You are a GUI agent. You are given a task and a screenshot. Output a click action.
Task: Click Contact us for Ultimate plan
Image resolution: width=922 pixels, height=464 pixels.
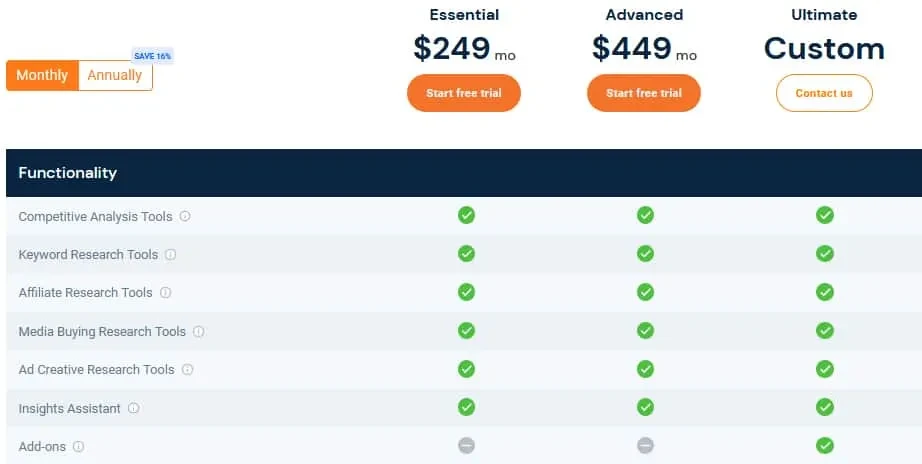[824, 93]
